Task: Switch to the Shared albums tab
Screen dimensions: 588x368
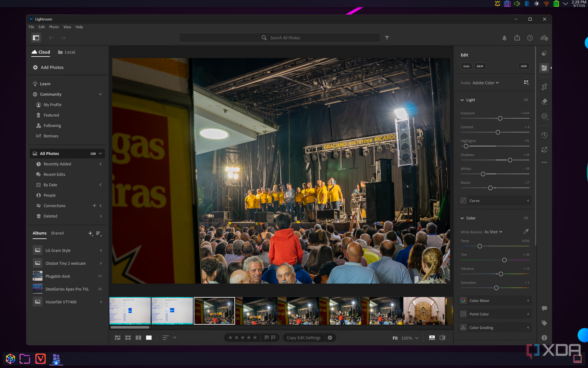Action: (57, 233)
